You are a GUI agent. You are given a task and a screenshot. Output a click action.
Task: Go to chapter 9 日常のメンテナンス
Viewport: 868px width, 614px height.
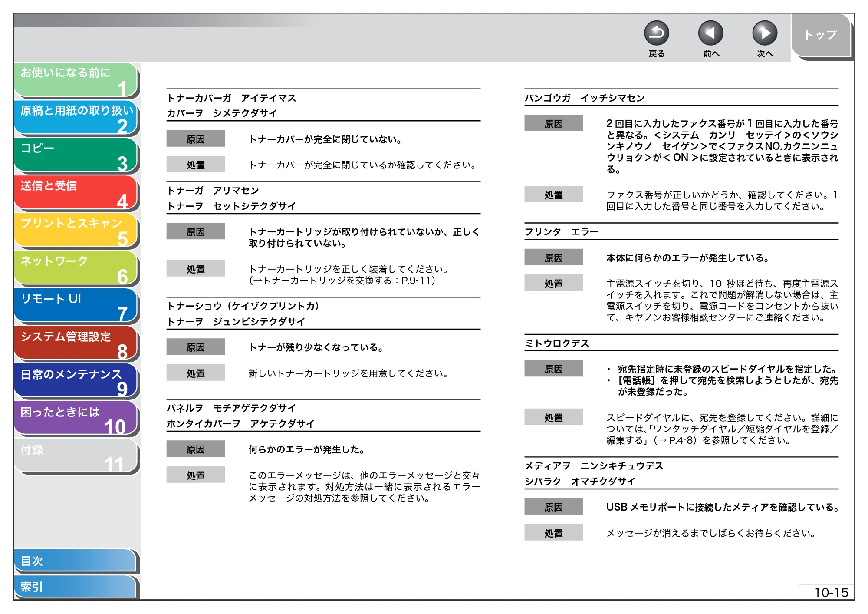coord(76,381)
